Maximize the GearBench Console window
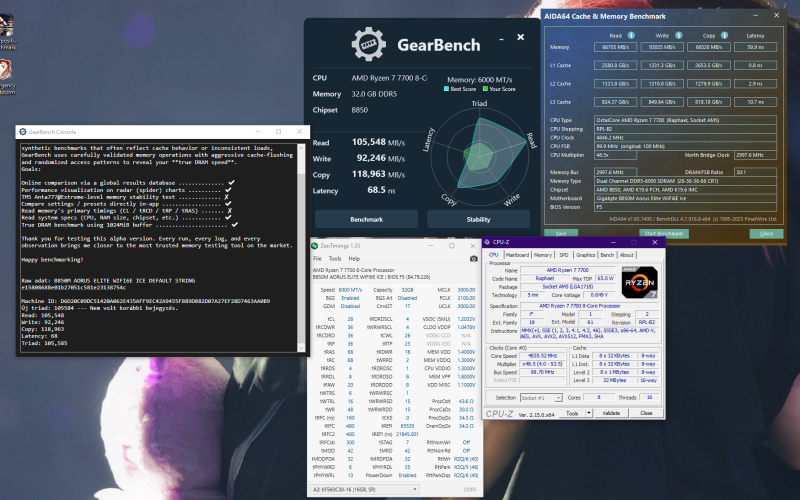Screen dimensions: 800x500 [279, 132]
